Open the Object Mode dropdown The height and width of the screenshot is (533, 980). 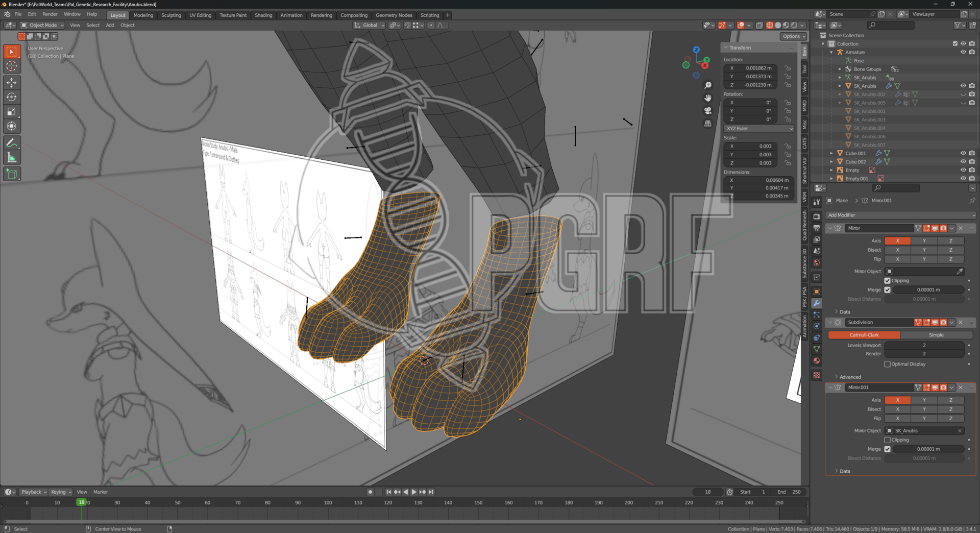click(42, 25)
